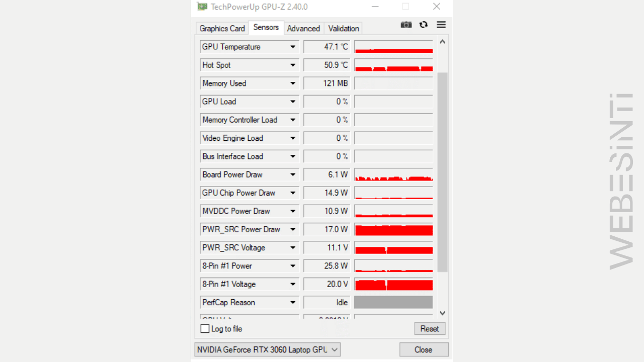
Task: Click the PWR_SRC Voltage graph
Action: 393,248
